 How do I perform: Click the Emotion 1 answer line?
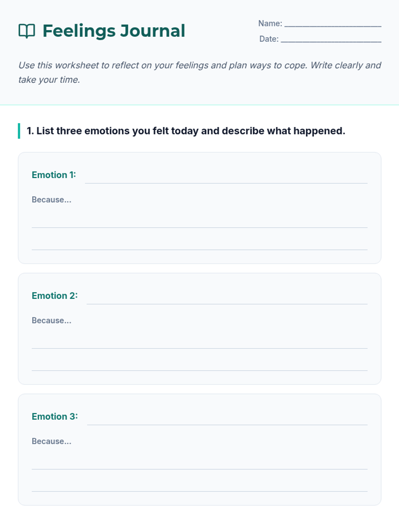click(226, 180)
